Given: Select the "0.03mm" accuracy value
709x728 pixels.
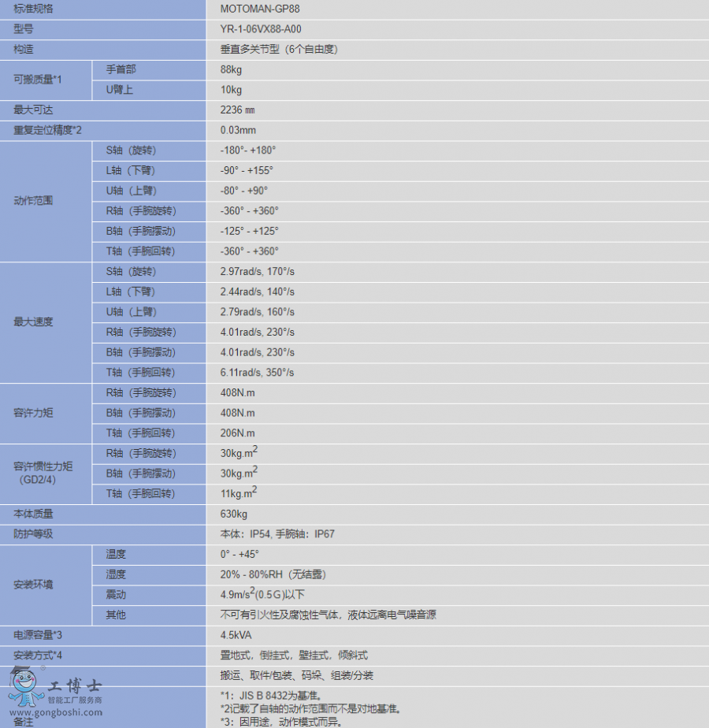Looking at the screenshot, I should (x=238, y=130).
